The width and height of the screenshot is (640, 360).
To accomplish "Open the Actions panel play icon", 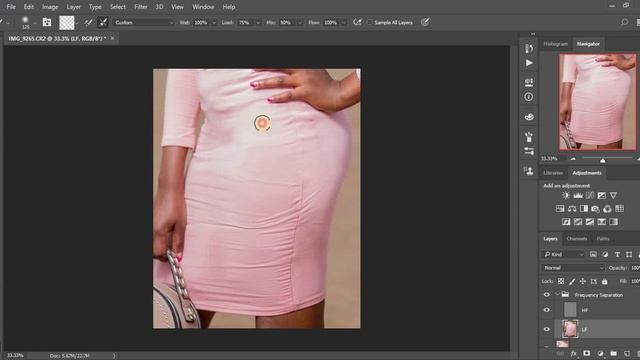I will [529, 63].
